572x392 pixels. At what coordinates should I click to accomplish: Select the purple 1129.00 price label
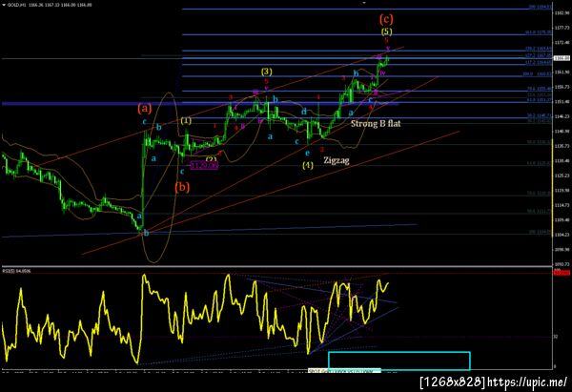tap(204, 166)
